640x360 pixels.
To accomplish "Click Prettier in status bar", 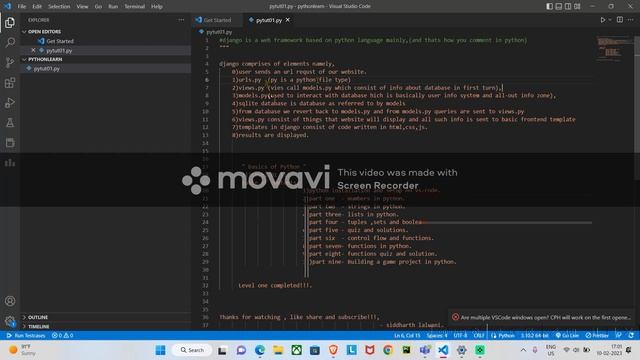I will pos(597,336).
